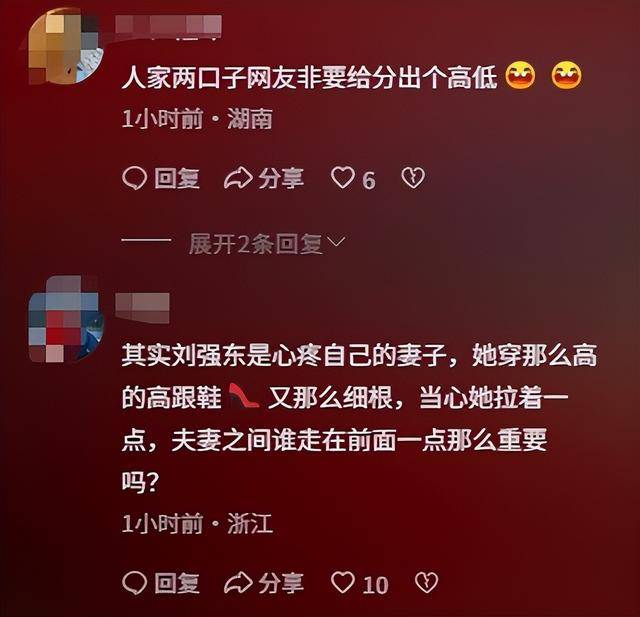Tap share arrow icon on Hunan comment
Screen dimensions: 640x617
pyautogui.click(x=238, y=178)
